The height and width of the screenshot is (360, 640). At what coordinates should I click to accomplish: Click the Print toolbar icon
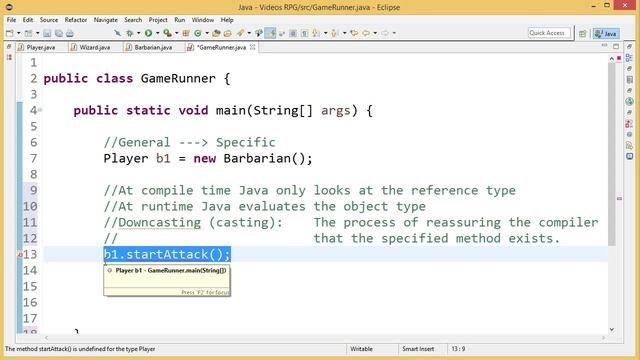tap(70, 33)
